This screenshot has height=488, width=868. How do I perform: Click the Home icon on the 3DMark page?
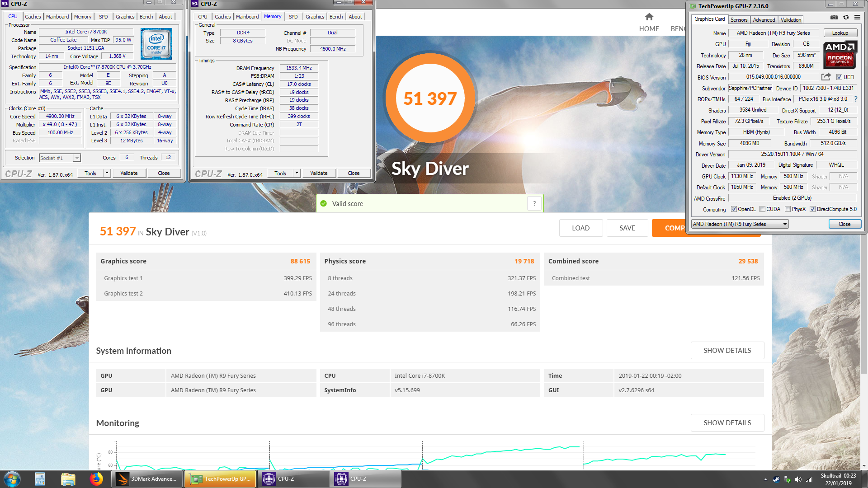pos(649,17)
